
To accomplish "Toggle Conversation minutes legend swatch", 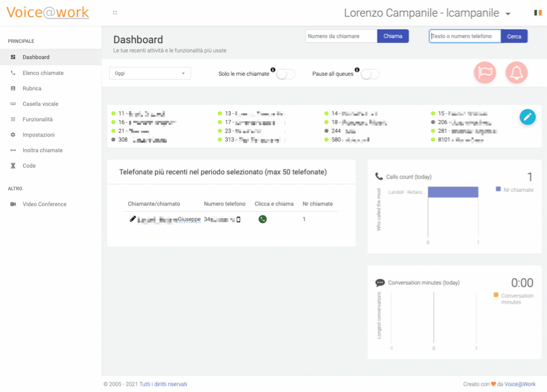I will coord(496,295).
